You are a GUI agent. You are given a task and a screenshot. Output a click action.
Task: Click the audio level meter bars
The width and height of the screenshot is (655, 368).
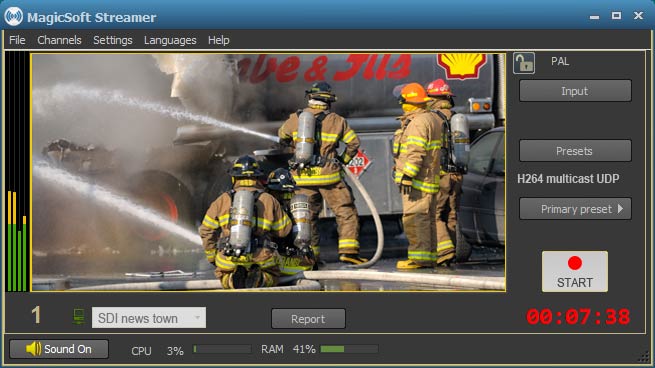click(x=17, y=172)
